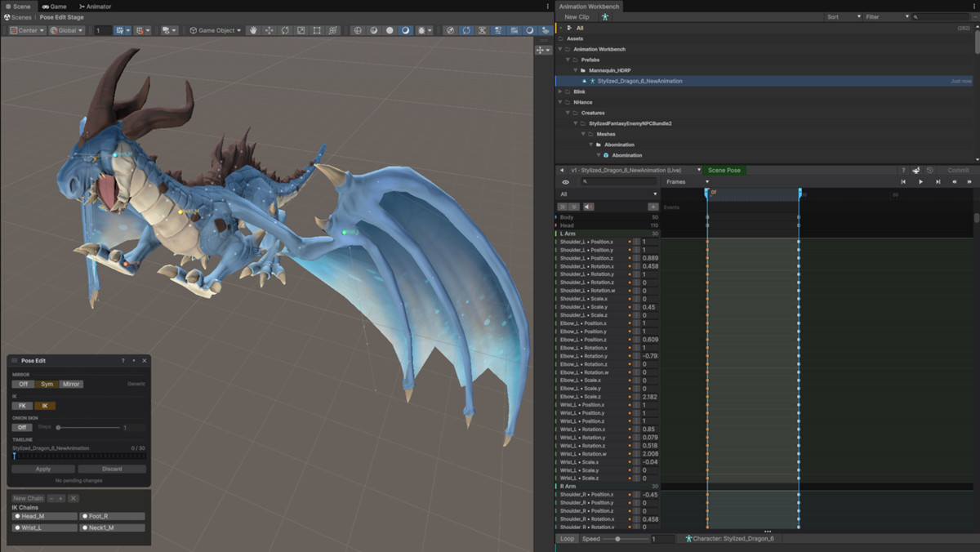The image size is (980, 552).
Task: Click the solid white sphere shading icon
Action: [390, 30]
